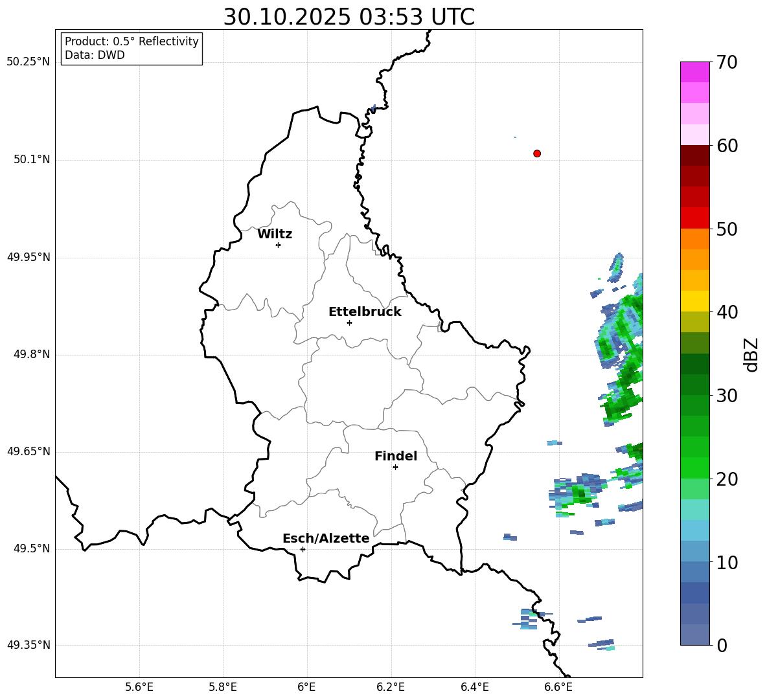767x700 pixels.
Task: Click the Wiltz city label
Action: [x=275, y=234]
